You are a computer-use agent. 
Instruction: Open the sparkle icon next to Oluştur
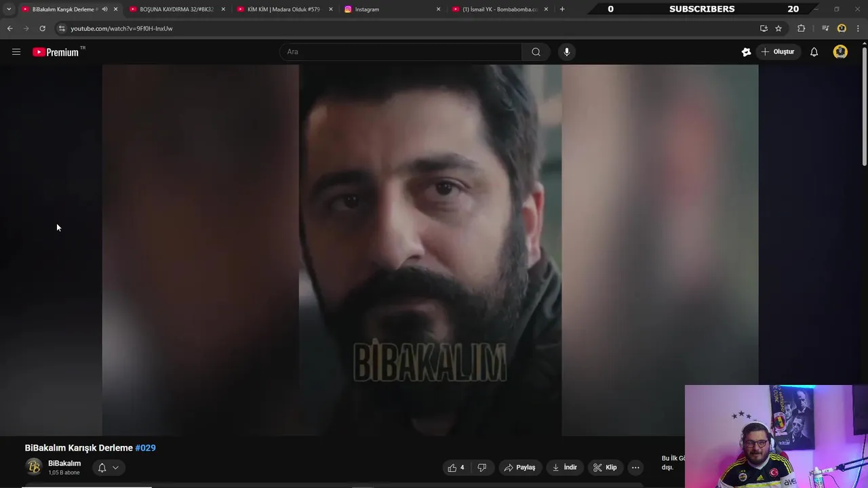[746, 52]
